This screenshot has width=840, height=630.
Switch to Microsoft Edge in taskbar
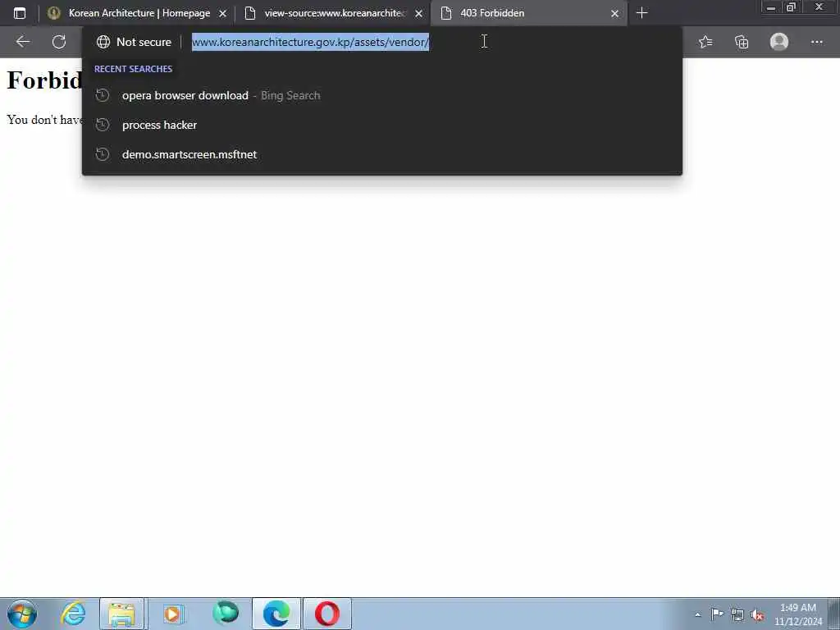[276, 614]
